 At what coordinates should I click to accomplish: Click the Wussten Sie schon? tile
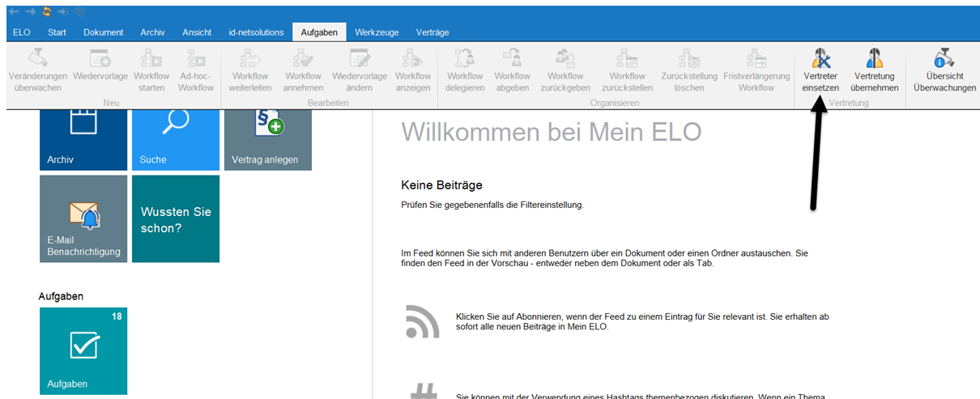pos(176,219)
